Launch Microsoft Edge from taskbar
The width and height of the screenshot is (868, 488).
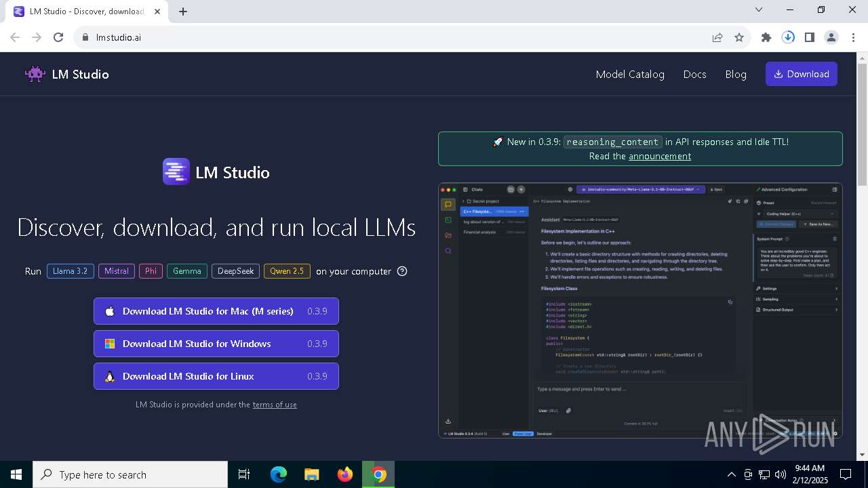click(279, 474)
